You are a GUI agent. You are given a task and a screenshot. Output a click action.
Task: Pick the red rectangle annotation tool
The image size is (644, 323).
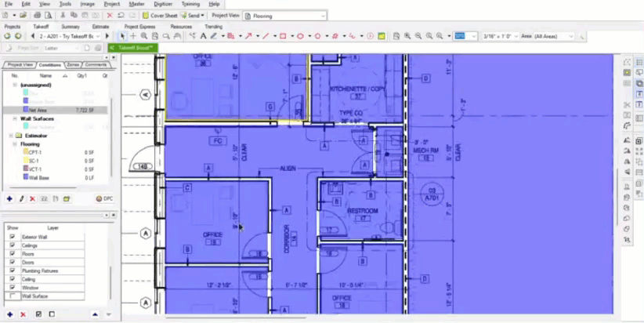[283, 36]
